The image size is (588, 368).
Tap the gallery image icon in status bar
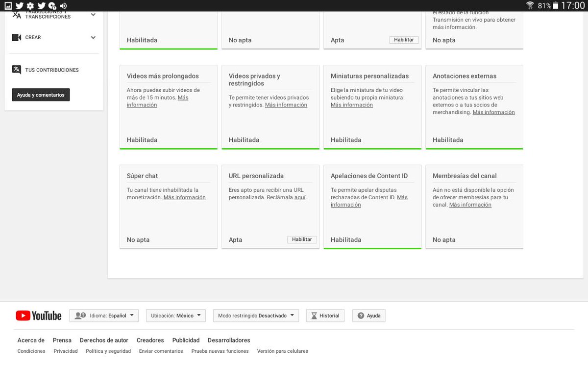pyautogui.click(x=8, y=5)
